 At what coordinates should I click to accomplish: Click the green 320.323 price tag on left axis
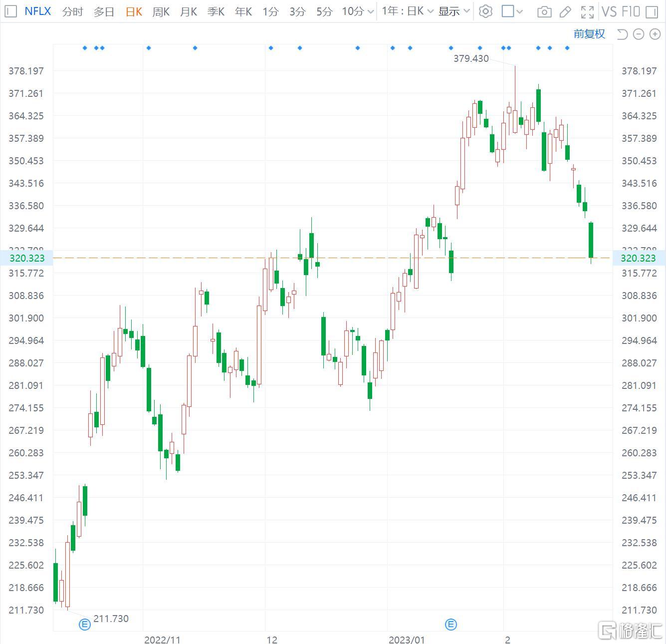tap(27, 258)
